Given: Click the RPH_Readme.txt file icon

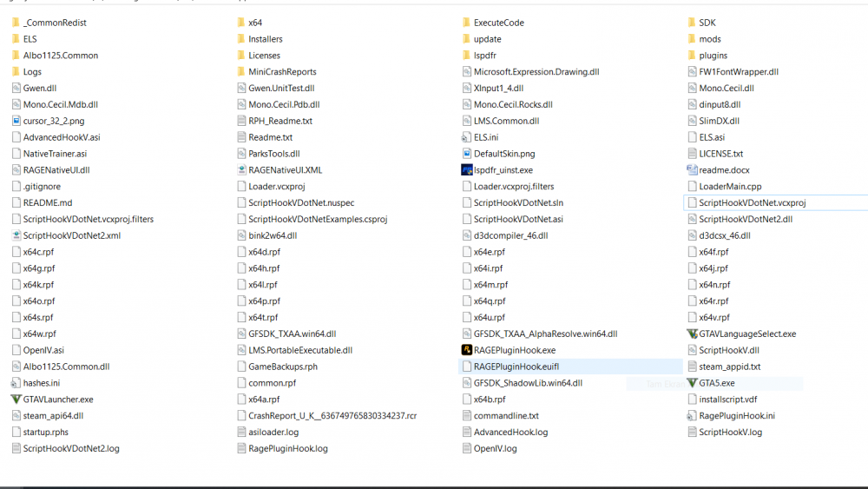Looking at the screenshot, I should point(241,121).
